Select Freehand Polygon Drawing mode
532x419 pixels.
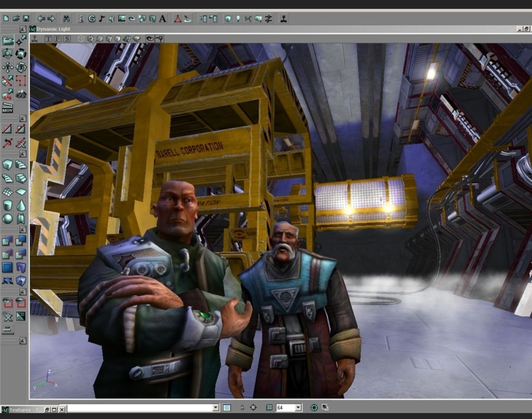point(21,80)
